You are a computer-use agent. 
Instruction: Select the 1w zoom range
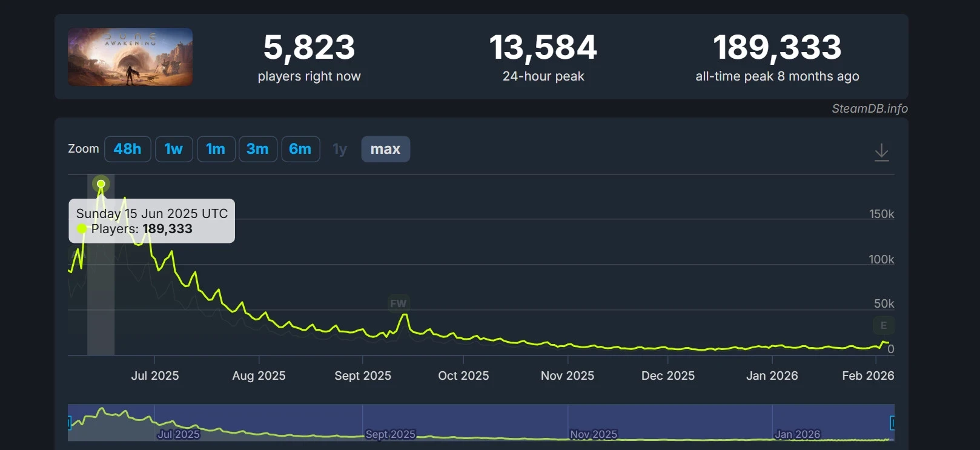click(x=174, y=149)
